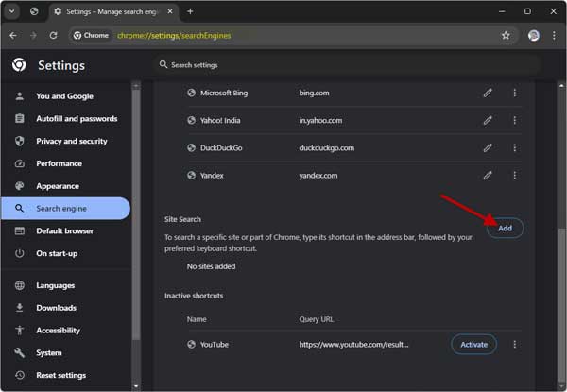Image resolution: width=567 pixels, height=392 pixels.
Task: Click the Site Search heading
Action: point(182,219)
